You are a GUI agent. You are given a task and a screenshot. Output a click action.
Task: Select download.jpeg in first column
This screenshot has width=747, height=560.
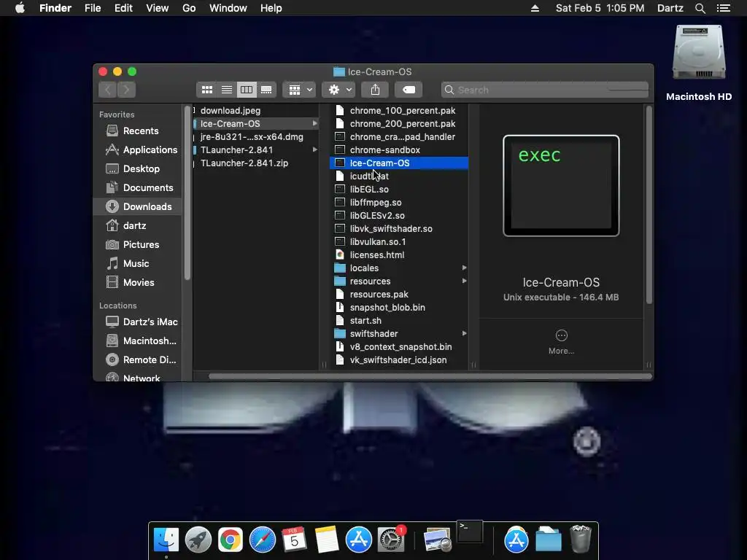point(256,111)
